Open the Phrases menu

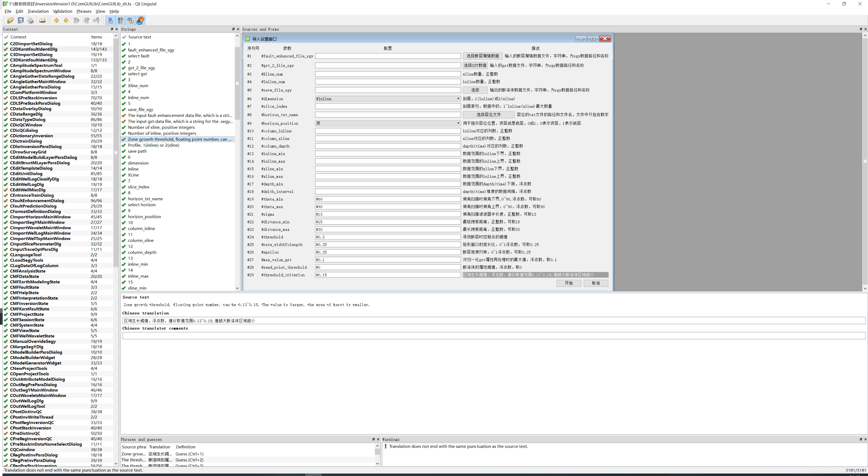tap(84, 11)
